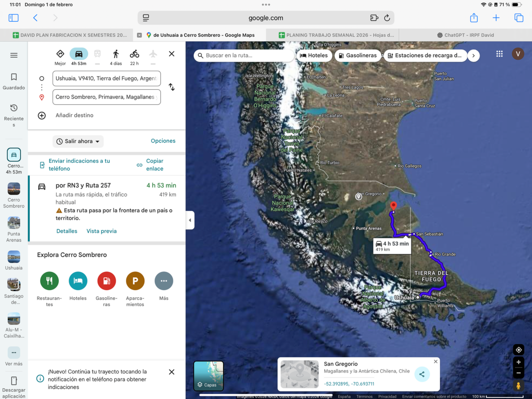Open the Google Maps hamburger menu

14,55
